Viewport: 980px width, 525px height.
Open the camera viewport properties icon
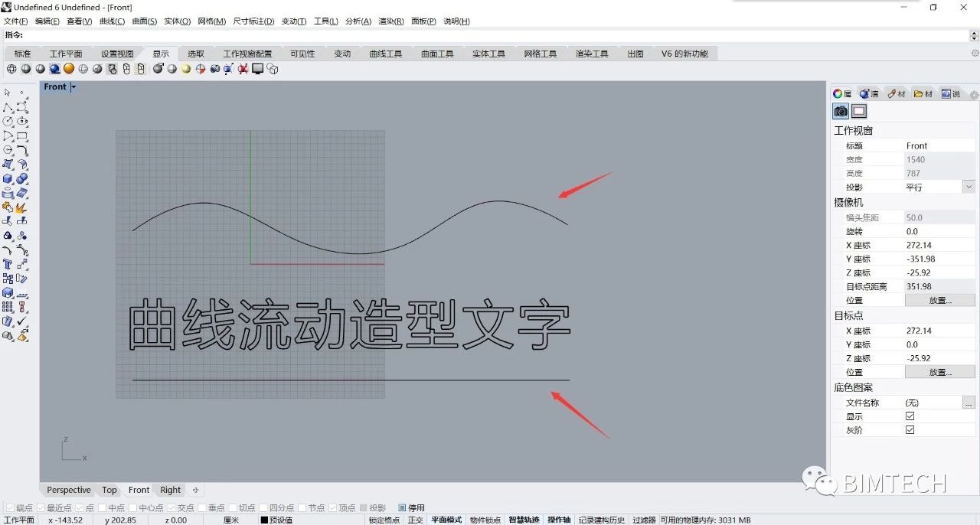coord(841,111)
